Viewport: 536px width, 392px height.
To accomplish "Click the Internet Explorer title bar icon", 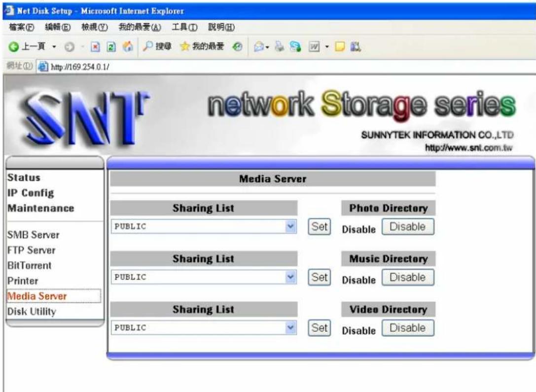I will [9, 10].
